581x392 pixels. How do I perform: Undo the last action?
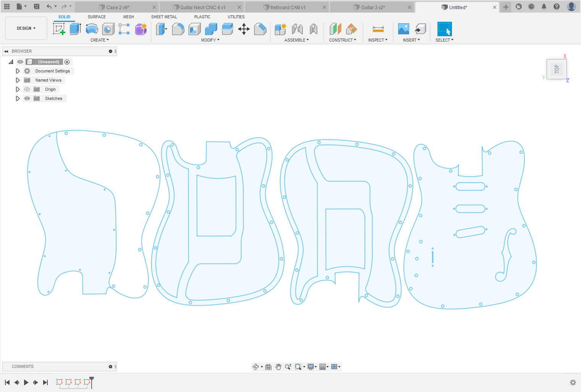tap(49, 6)
